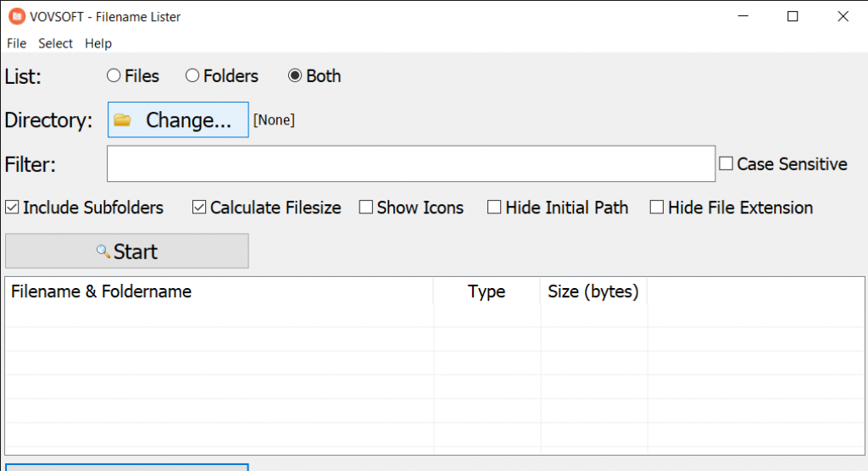The height and width of the screenshot is (471, 868).
Task: Enable the Case Sensitive checkbox
Action: [726, 163]
